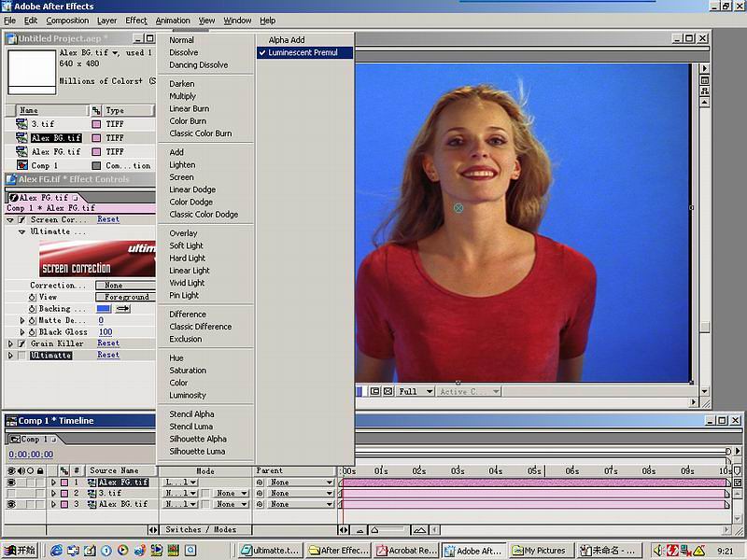Click the Internet Explorer quick launch icon

click(56, 551)
